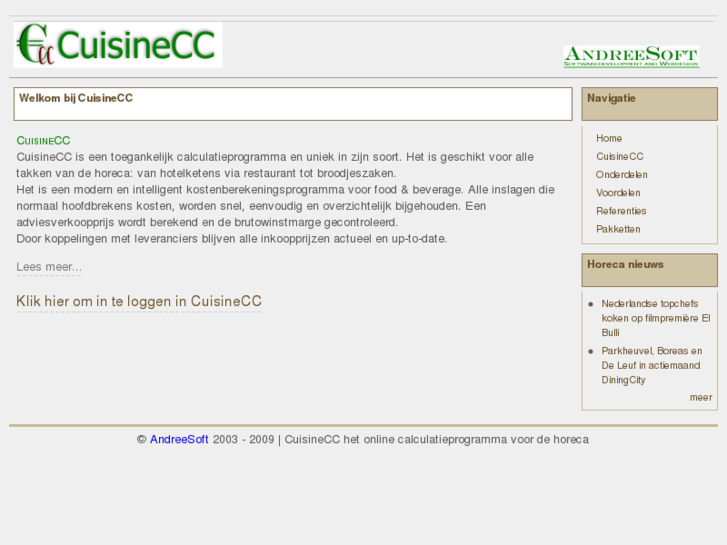Viewport: 727px width, 545px height.
Task: Click the meer link under Horeca nieuws
Action: (701, 398)
